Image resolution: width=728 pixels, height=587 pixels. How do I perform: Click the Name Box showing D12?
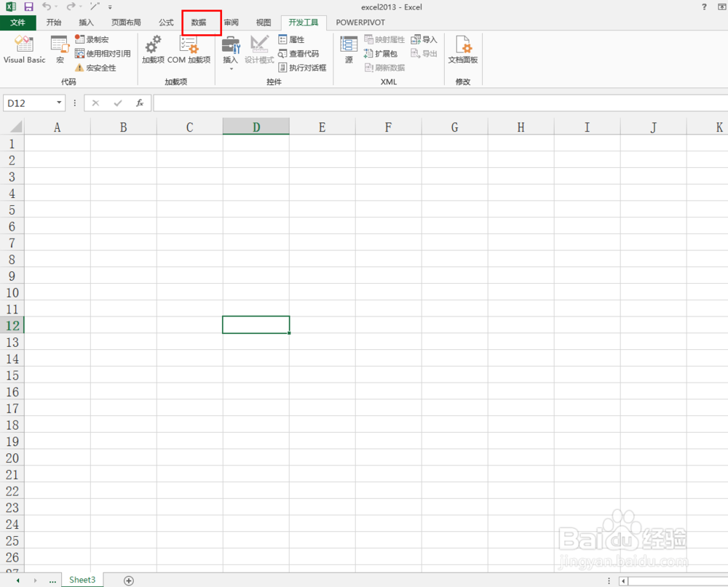pos(30,103)
